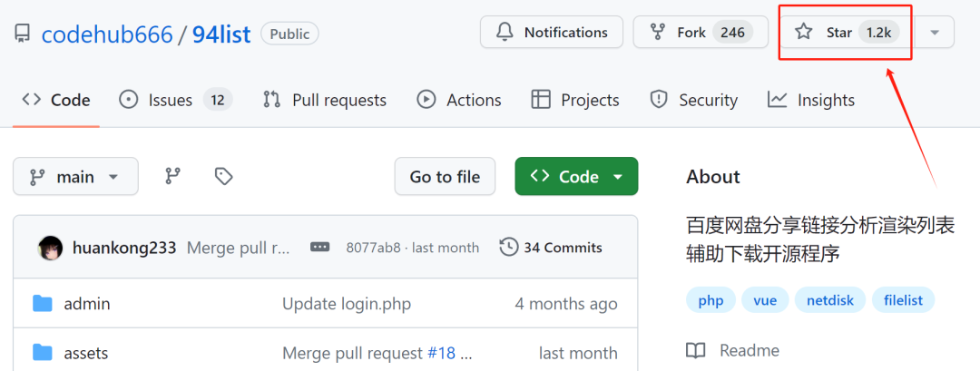Star the 94list repository
980x371 pixels.
(x=845, y=33)
